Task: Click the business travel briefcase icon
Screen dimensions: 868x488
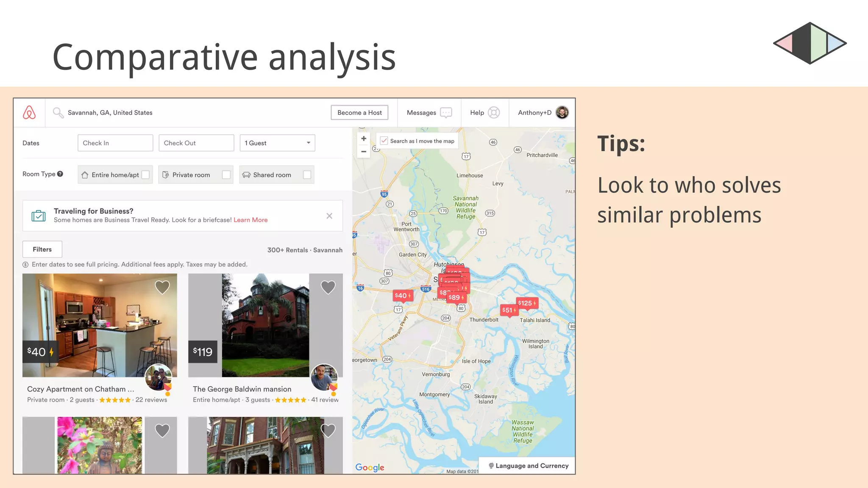Action: 39,216
